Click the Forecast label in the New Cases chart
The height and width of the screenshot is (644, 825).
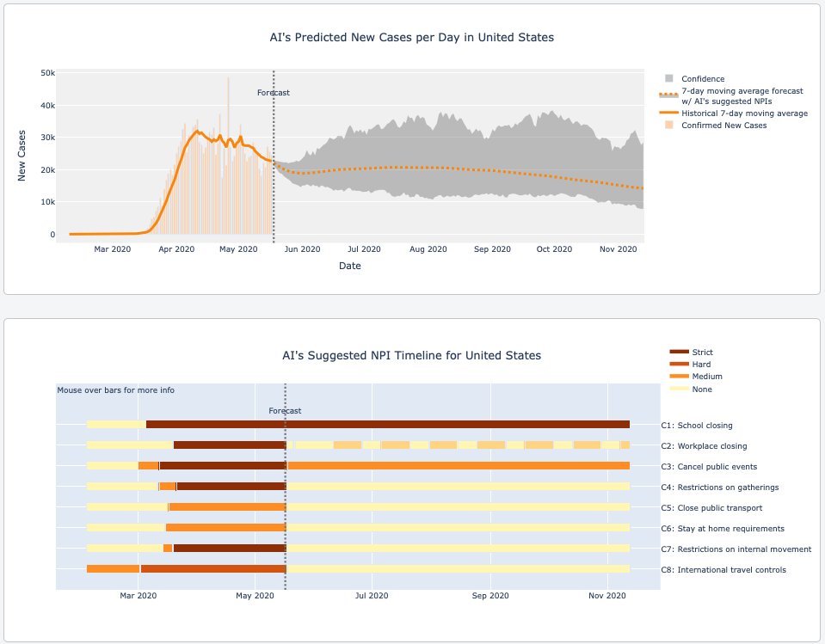coord(274,93)
